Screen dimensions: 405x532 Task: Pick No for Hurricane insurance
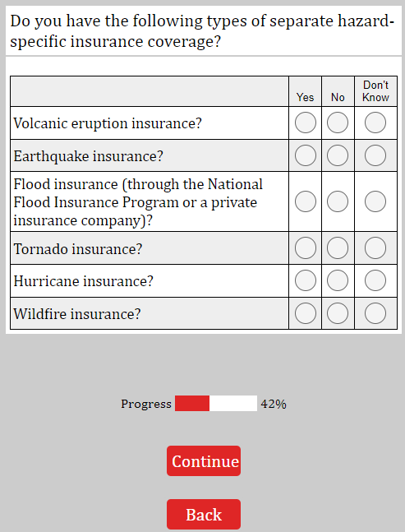pyautogui.click(x=338, y=280)
